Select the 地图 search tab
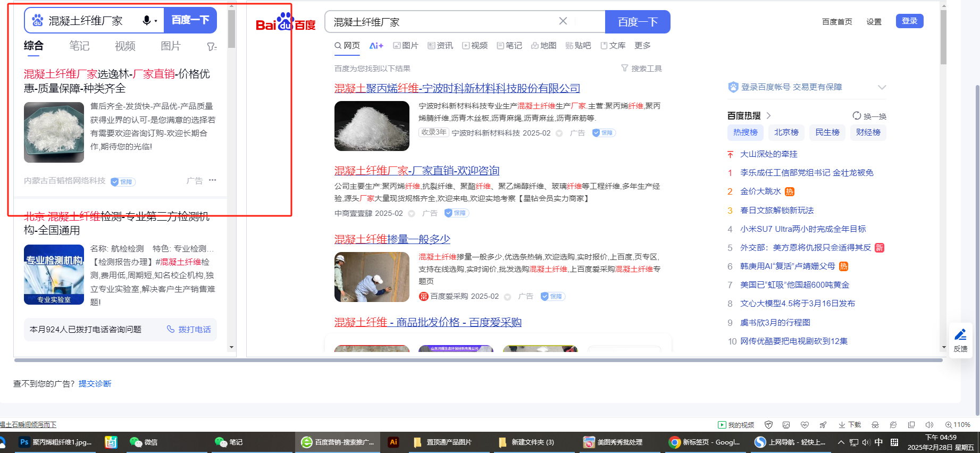Screen dimensions: 980x453 pyautogui.click(x=543, y=46)
